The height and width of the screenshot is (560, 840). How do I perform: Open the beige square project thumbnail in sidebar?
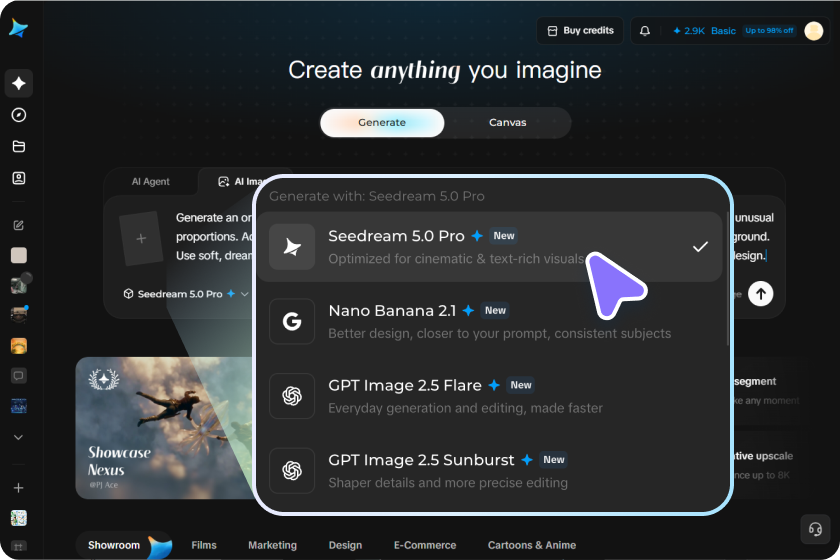19,255
